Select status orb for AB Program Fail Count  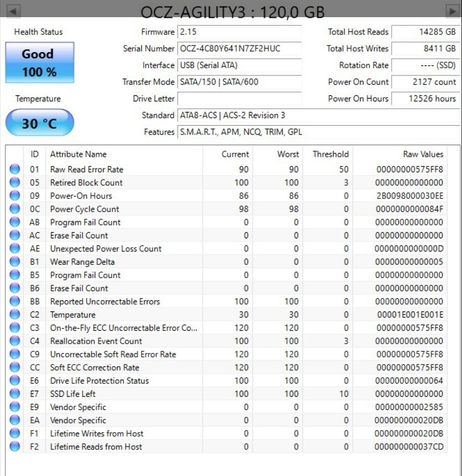(x=15, y=222)
